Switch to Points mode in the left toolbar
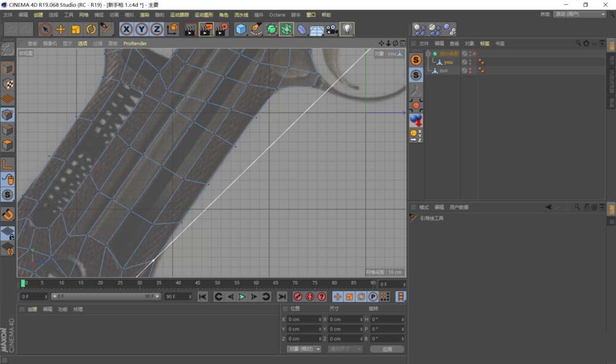This screenshot has width=616, height=364. tap(7, 116)
